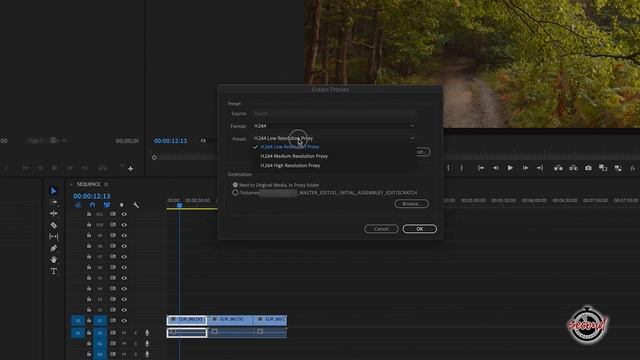Image resolution: width=640 pixels, height=360 pixels.
Task: Choose H.264 Low Resolution Proxy
Action: (x=290, y=147)
